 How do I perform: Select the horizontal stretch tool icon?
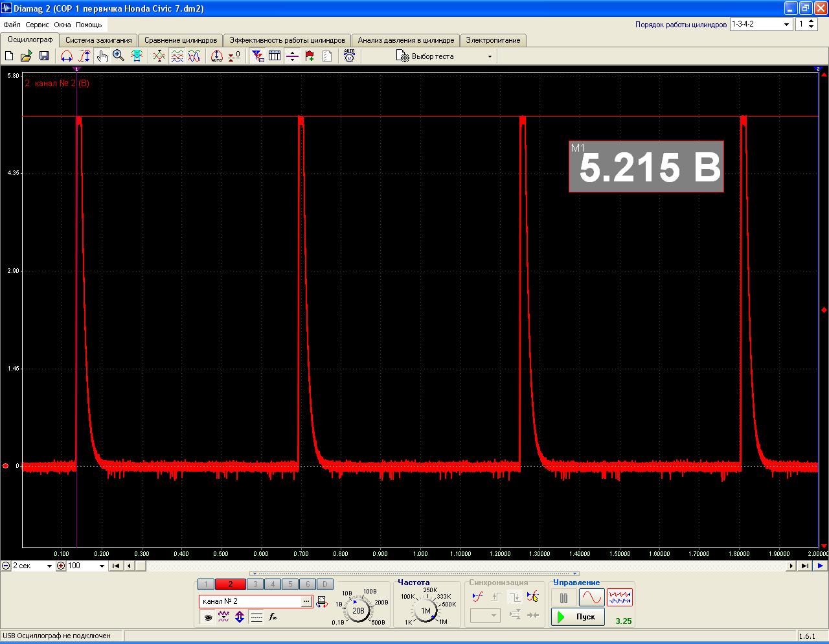click(x=66, y=56)
